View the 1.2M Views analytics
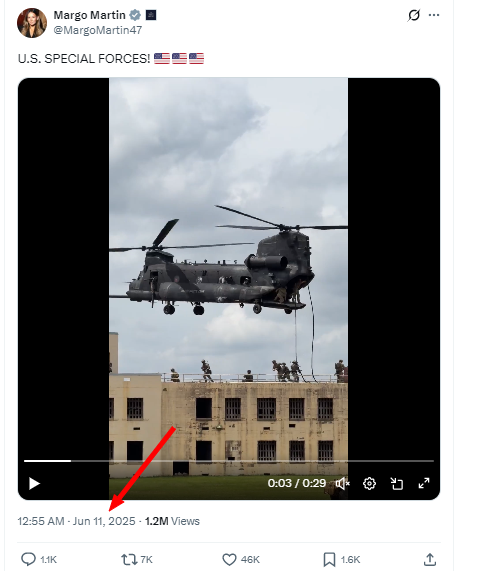The height and width of the screenshot is (571, 477). (172, 521)
